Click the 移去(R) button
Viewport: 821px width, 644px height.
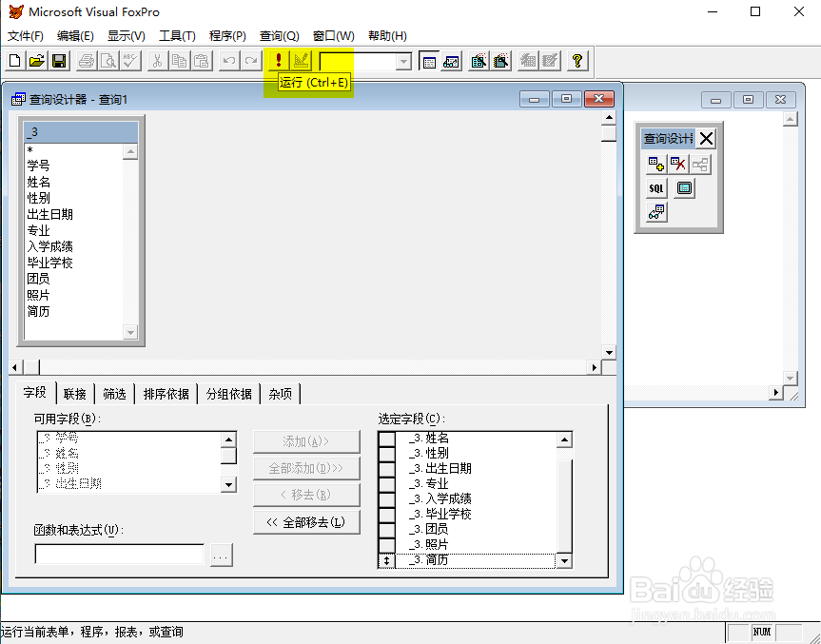(306, 495)
